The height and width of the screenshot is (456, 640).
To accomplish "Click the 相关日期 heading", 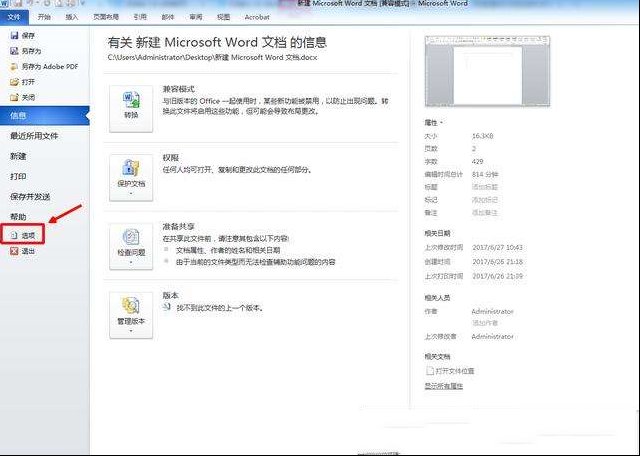I will click(x=437, y=234).
